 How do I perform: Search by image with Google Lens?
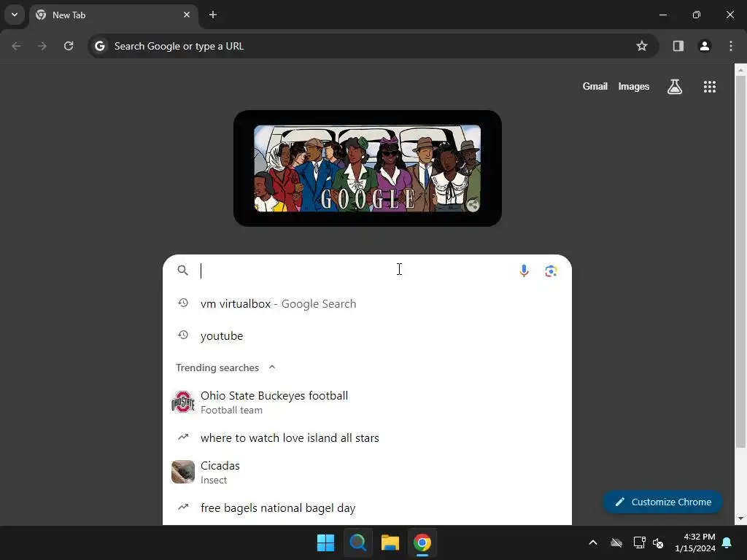pos(551,271)
